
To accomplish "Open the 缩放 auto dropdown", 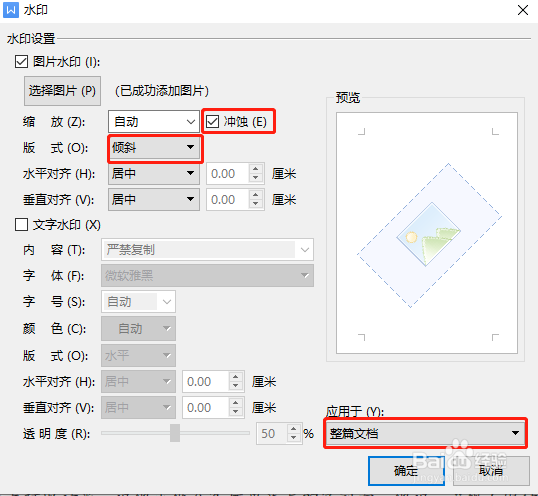I will [154, 121].
